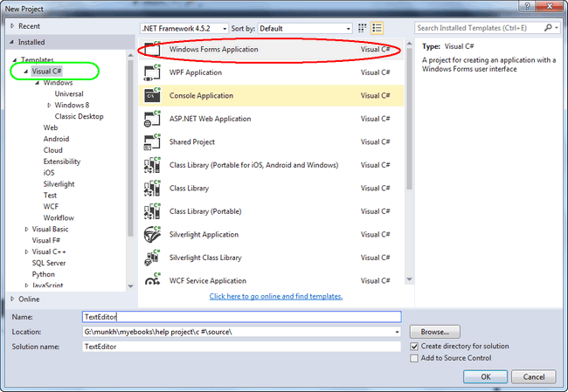Screen dimensions: 568x392
Task: Open the online templates link
Action: point(275,296)
